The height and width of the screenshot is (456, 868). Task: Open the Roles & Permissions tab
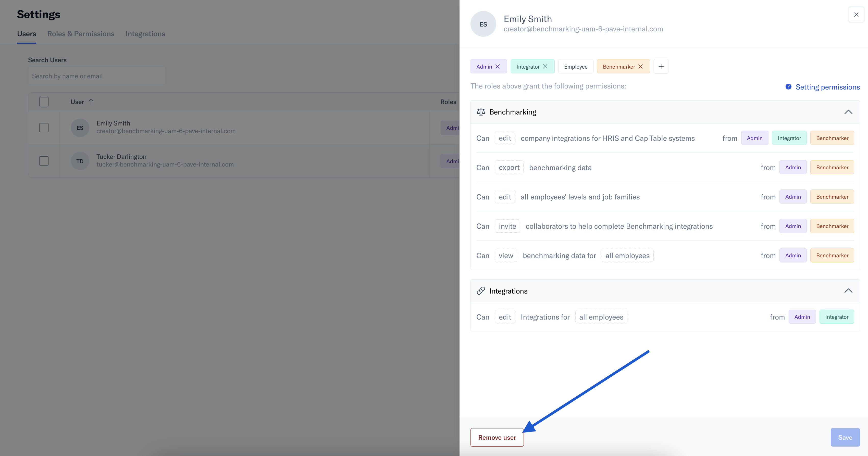coord(81,34)
